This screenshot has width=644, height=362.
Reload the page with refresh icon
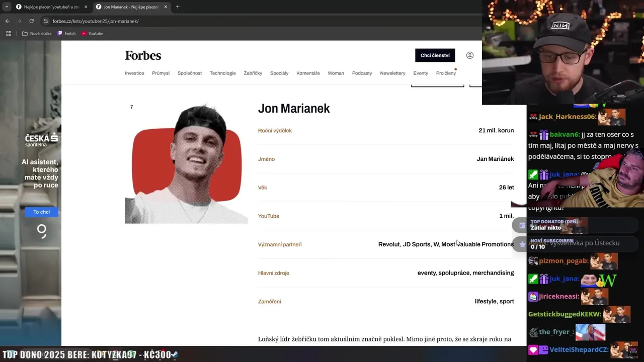coord(31,21)
